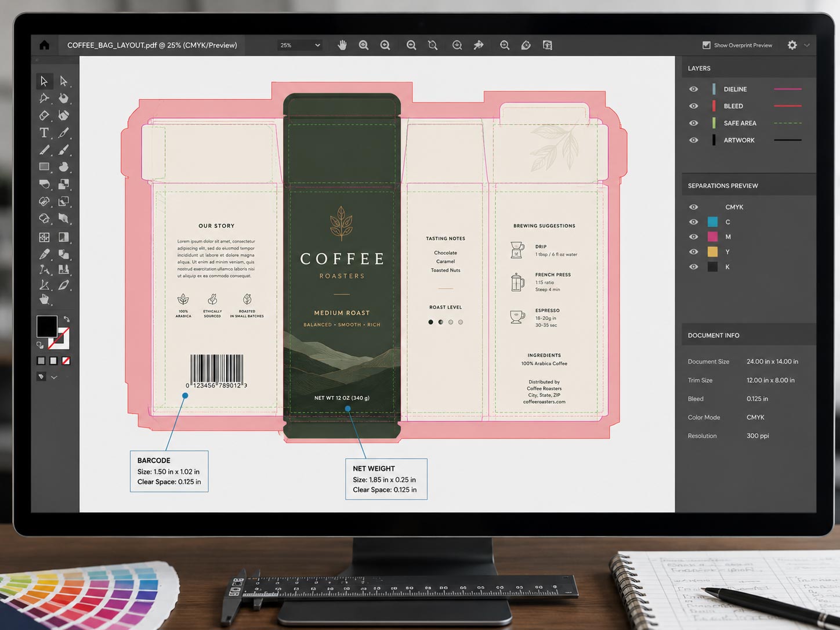Toggle Show Overprint Preview checkbox
Image resolution: width=840 pixels, height=630 pixels.
coord(706,45)
